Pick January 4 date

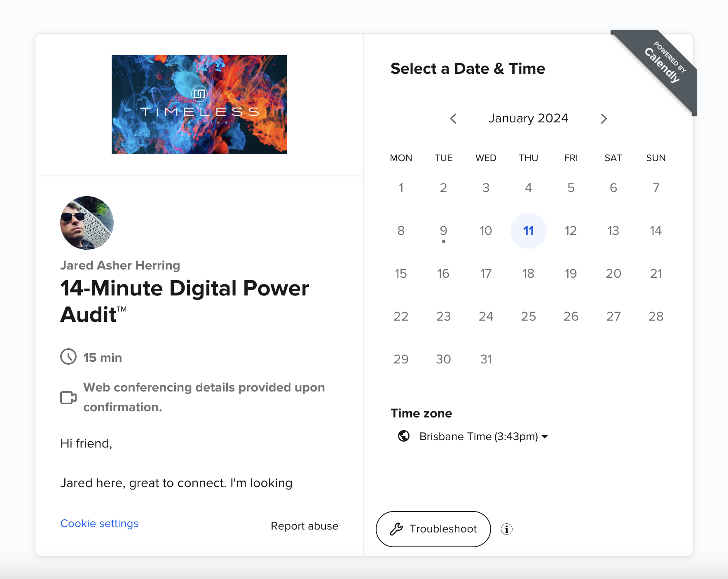(529, 188)
